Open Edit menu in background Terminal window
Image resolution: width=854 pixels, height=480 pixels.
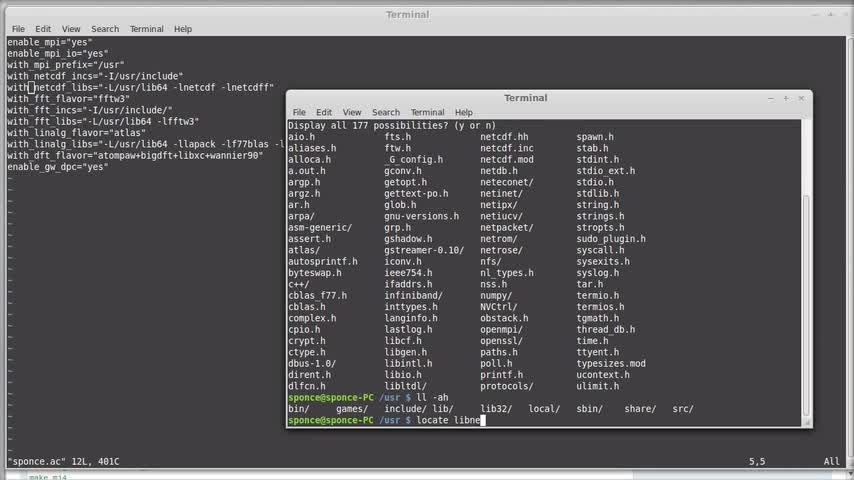[43, 29]
